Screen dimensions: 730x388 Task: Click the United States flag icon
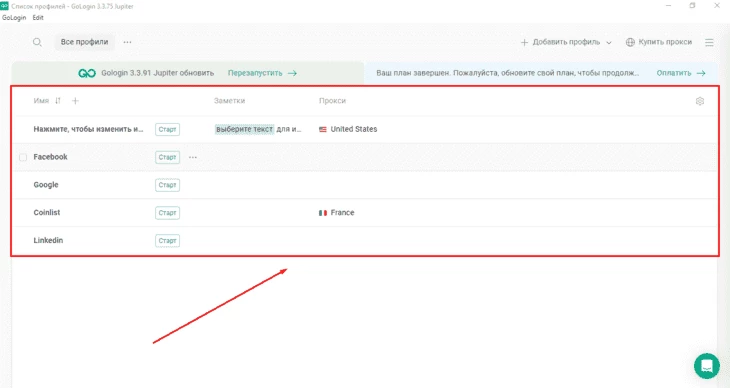323,129
